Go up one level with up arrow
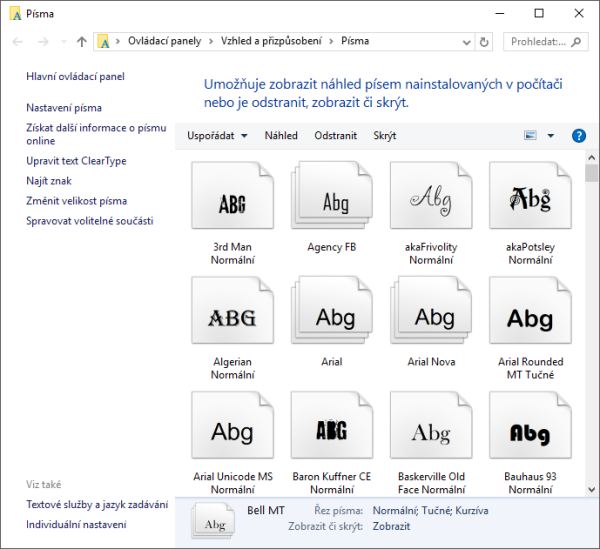Screen dimensions: 600x549 pyautogui.click(x=82, y=42)
